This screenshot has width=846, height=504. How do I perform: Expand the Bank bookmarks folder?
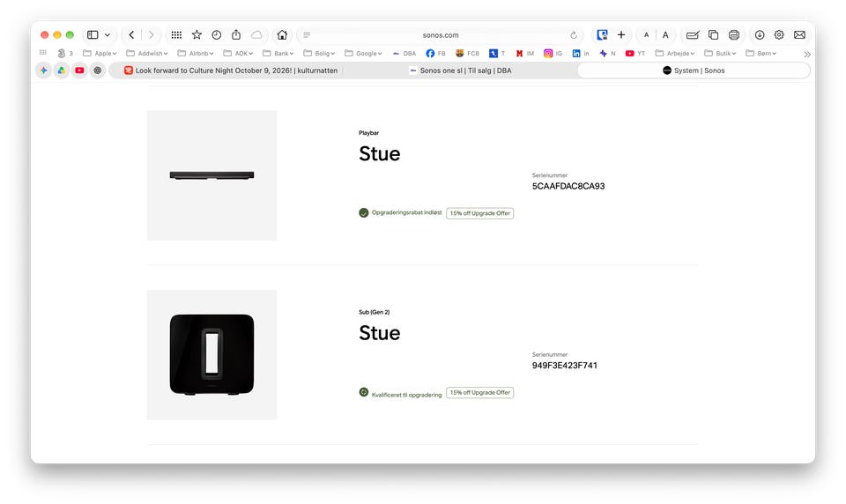[278, 54]
